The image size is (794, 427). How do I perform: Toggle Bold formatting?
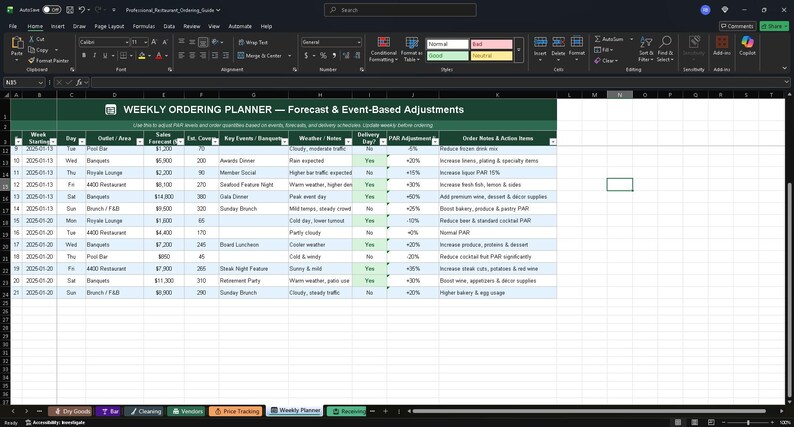(x=84, y=55)
